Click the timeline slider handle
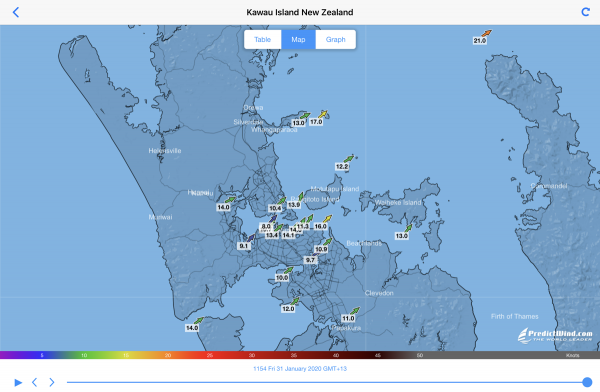This screenshot has height=392, width=600. (x=587, y=382)
